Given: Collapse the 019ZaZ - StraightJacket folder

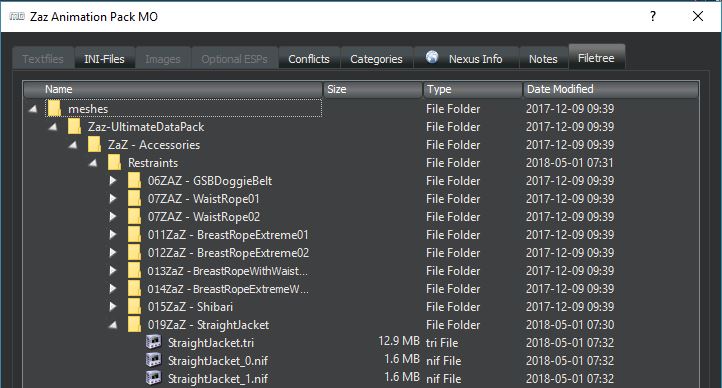Looking at the screenshot, I should coord(113,325).
